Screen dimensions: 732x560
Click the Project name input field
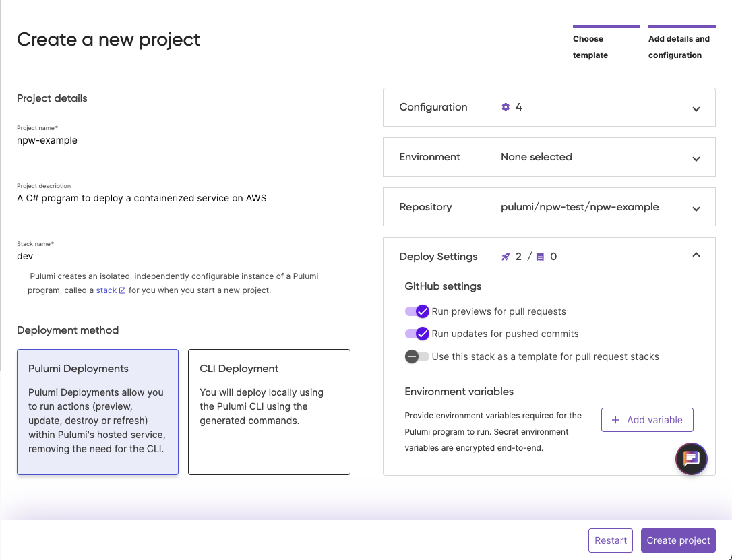(183, 141)
